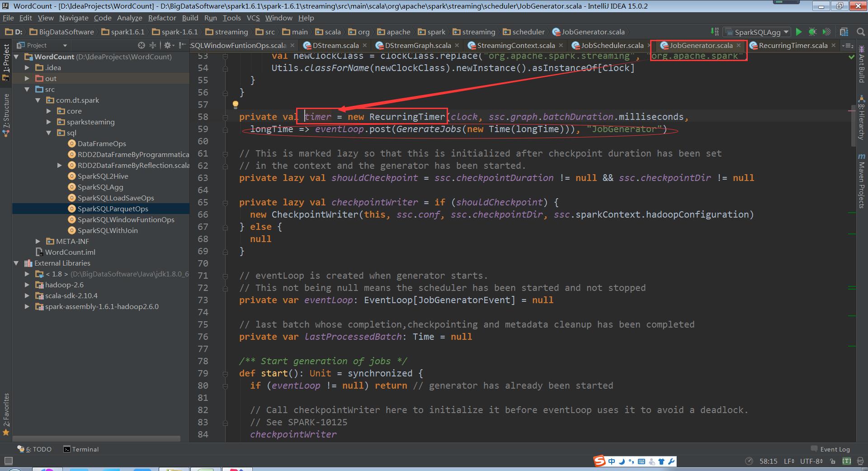Screen dimensions: 868x471
Task: Start debugging with the bug icon
Action: [812, 32]
